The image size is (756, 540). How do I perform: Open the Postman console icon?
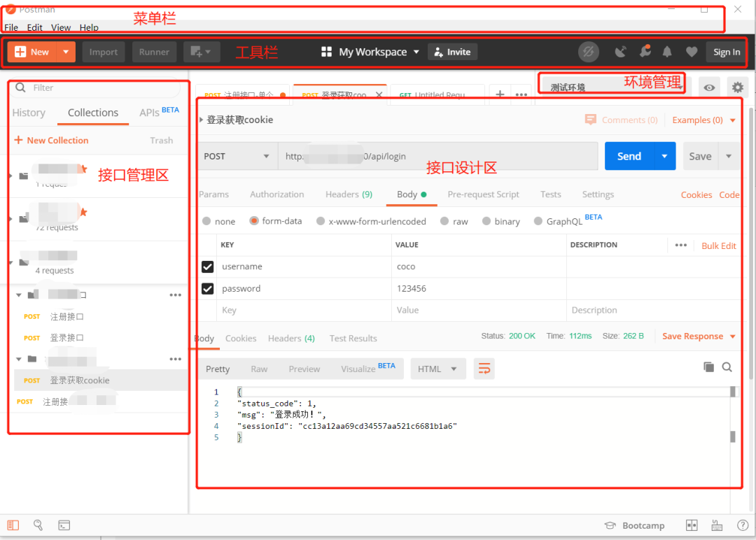[x=64, y=525]
